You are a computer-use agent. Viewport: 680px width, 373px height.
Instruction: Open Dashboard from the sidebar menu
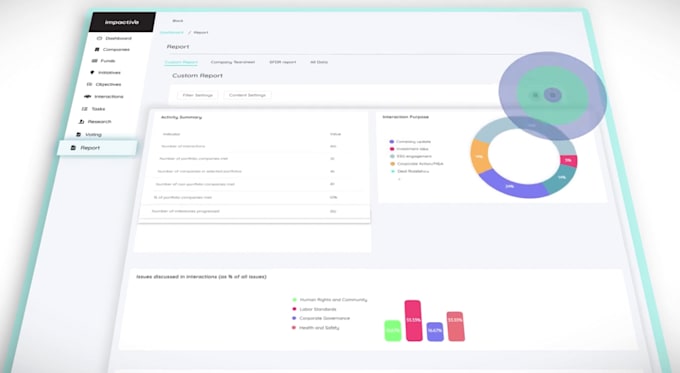[x=118, y=38]
